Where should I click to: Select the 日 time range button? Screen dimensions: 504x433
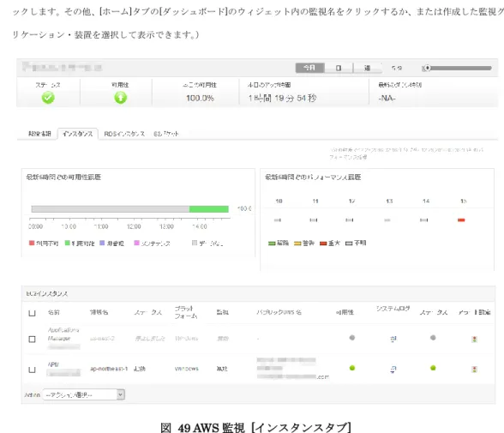click(339, 68)
